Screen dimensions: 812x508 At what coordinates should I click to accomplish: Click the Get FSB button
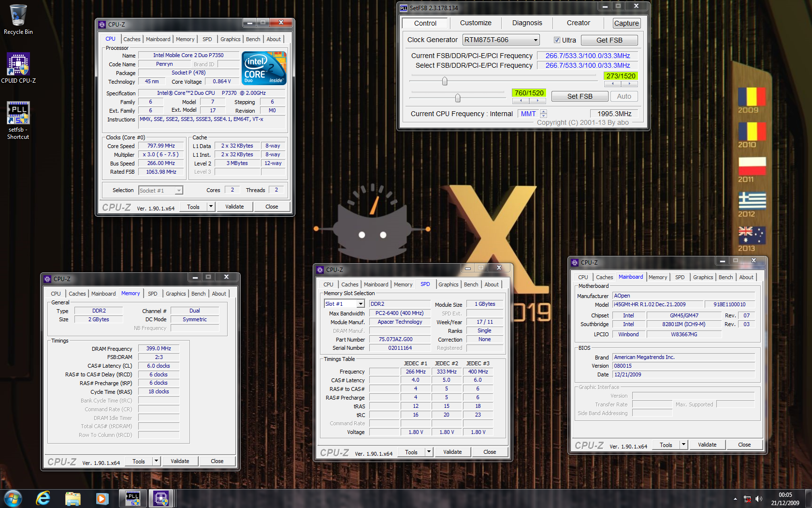tap(609, 40)
